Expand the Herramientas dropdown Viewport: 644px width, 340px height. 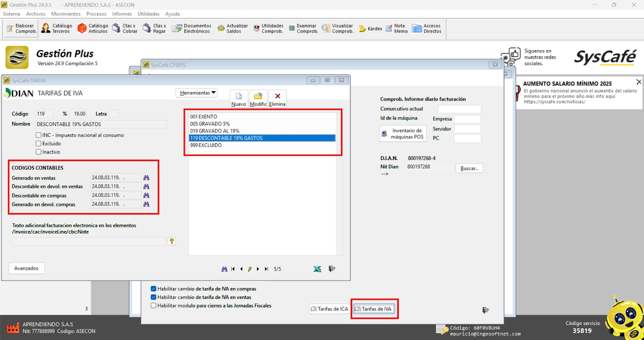pyautogui.click(x=197, y=93)
